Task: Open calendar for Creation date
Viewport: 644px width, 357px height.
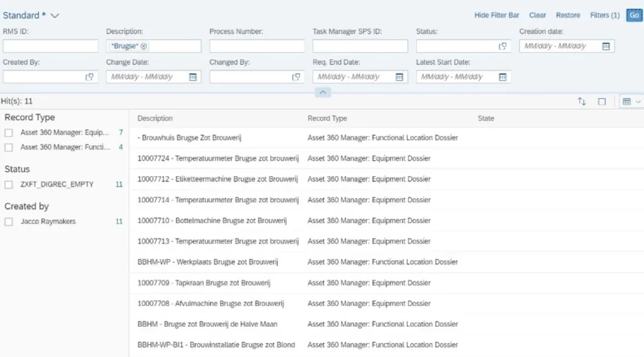Action: (606, 47)
